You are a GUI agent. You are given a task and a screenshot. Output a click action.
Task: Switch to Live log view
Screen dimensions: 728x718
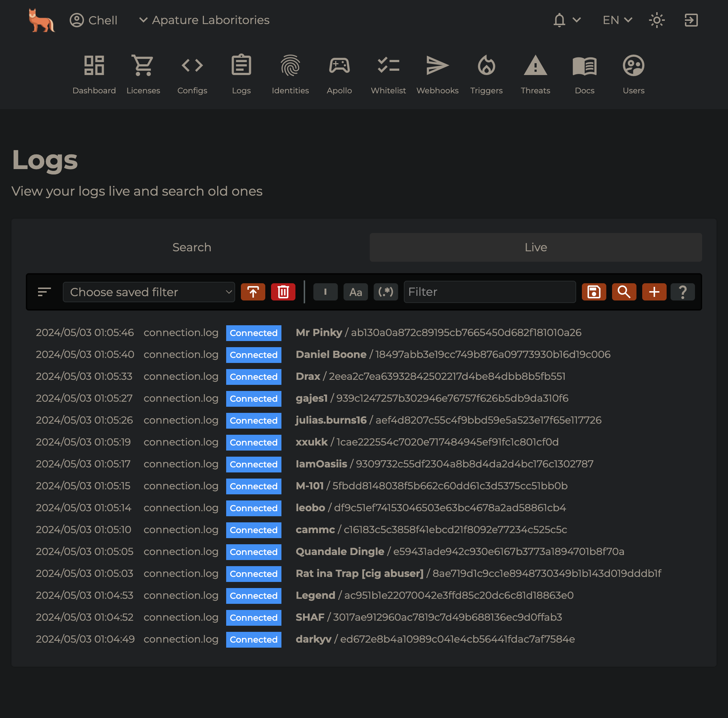[x=536, y=247]
